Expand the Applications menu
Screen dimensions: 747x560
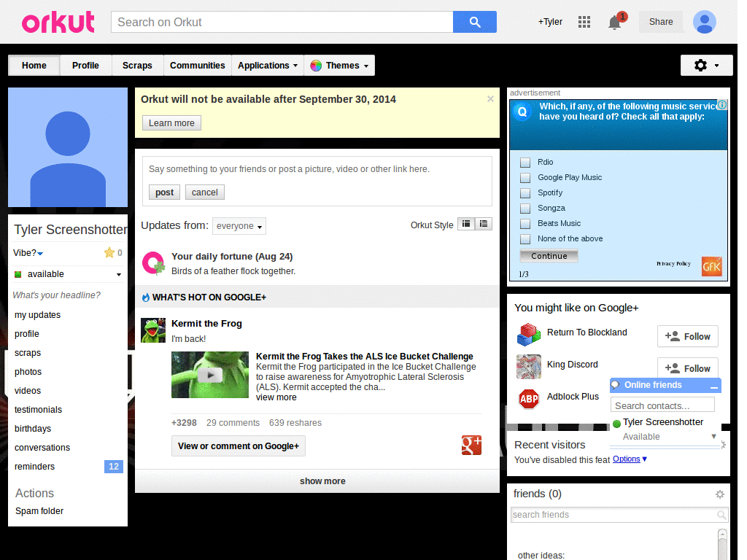tap(268, 65)
